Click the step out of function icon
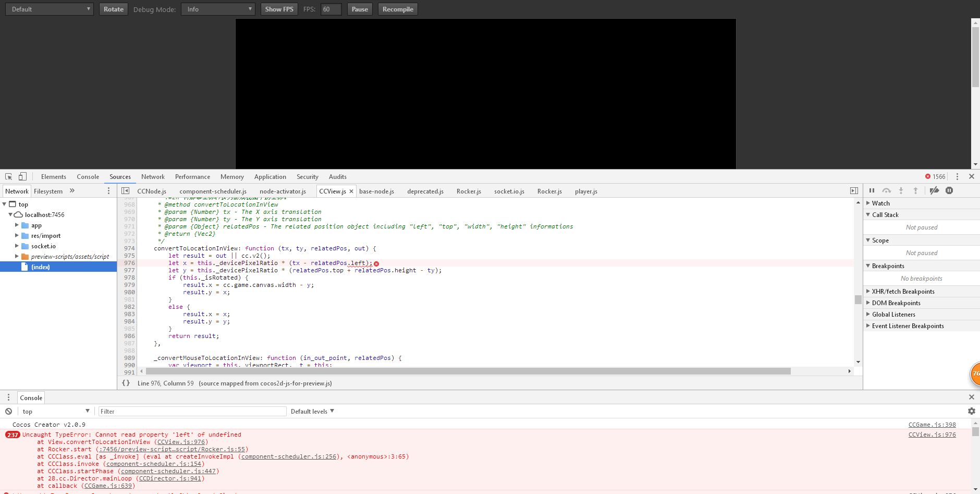This screenshot has height=494, width=980. point(915,191)
